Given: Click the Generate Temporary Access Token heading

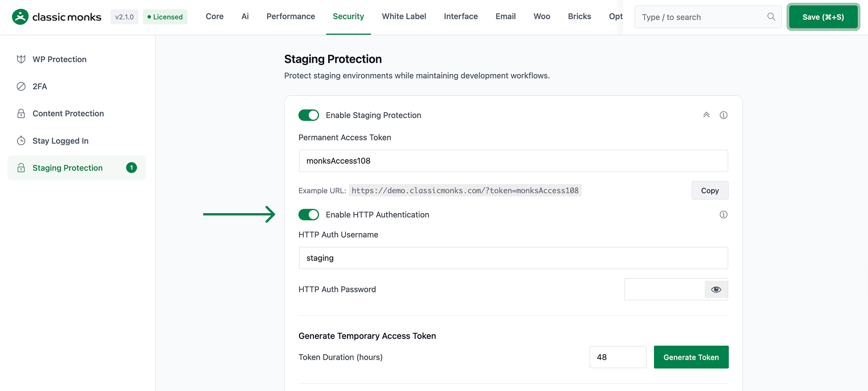Looking at the screenshot, I should pos(367,336).
